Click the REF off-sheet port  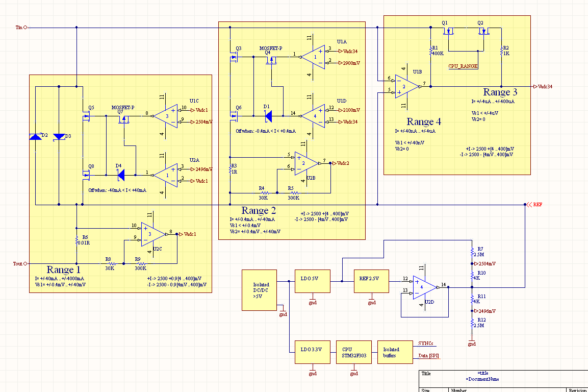click(x=534, y=205)
